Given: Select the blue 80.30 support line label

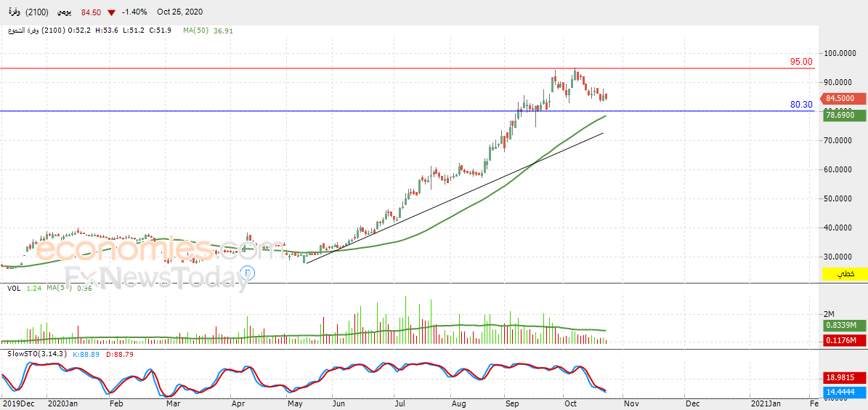Looking at the screenshot, I should coord(800,105).
